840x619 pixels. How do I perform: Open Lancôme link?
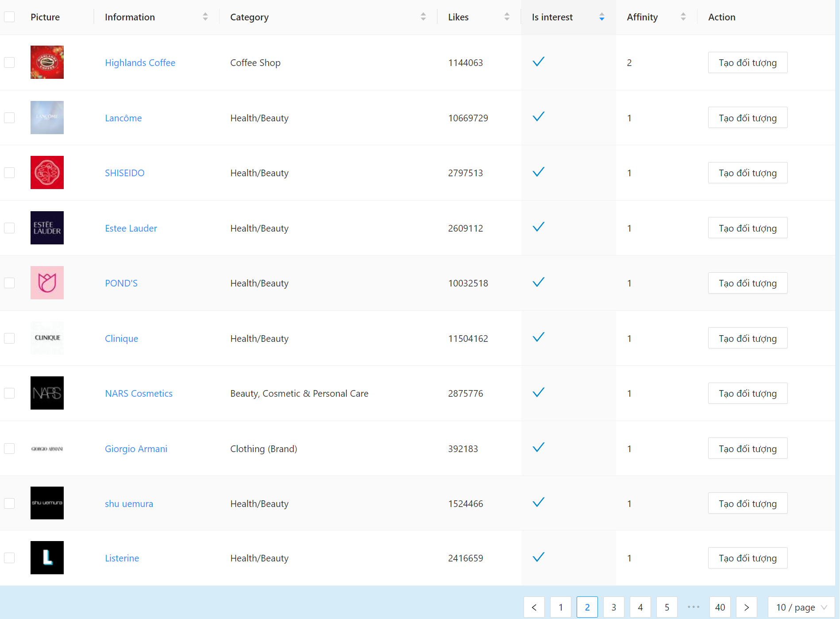(123, 118)
